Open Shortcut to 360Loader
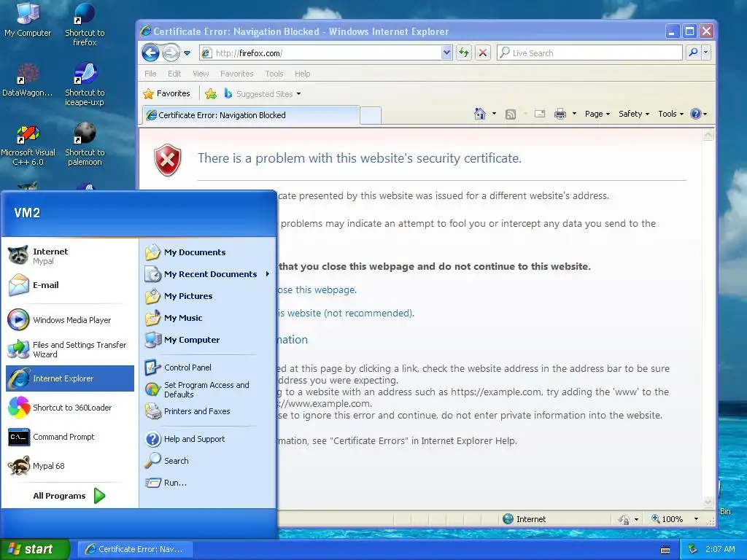The image size is (747, 560). coord(69,408)
